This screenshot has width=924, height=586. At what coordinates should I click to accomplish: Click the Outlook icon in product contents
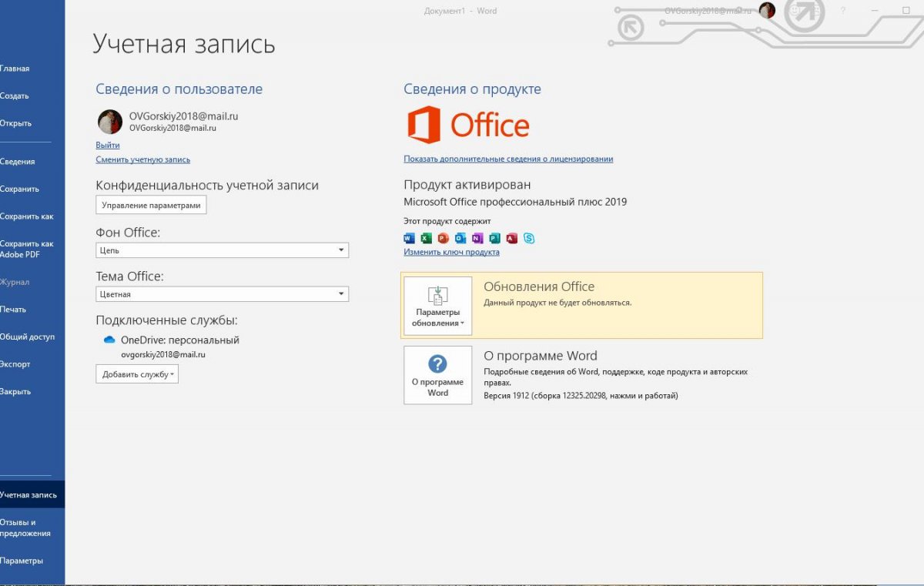point(460,238)
